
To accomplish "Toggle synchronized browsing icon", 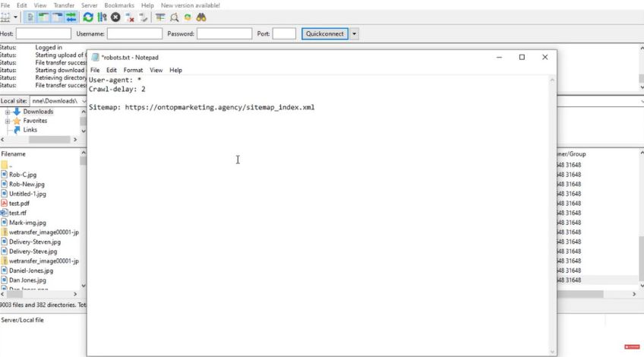I will click(188, 17).
